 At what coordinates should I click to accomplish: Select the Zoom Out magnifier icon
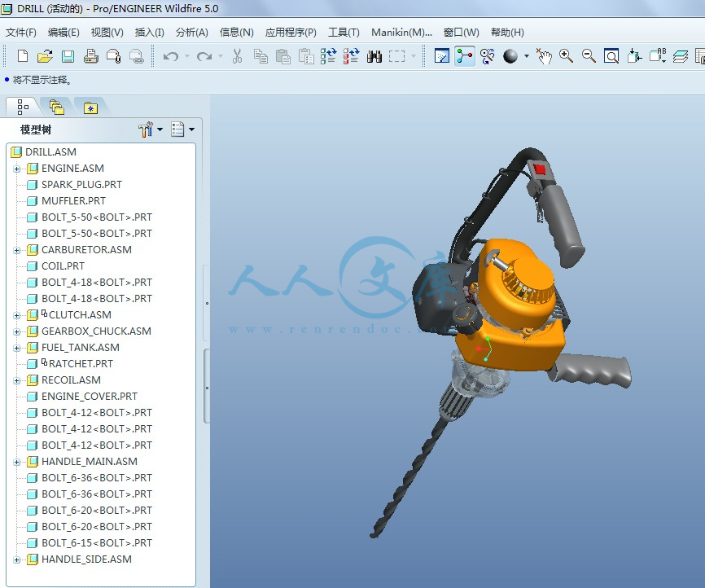pos(589,56)
